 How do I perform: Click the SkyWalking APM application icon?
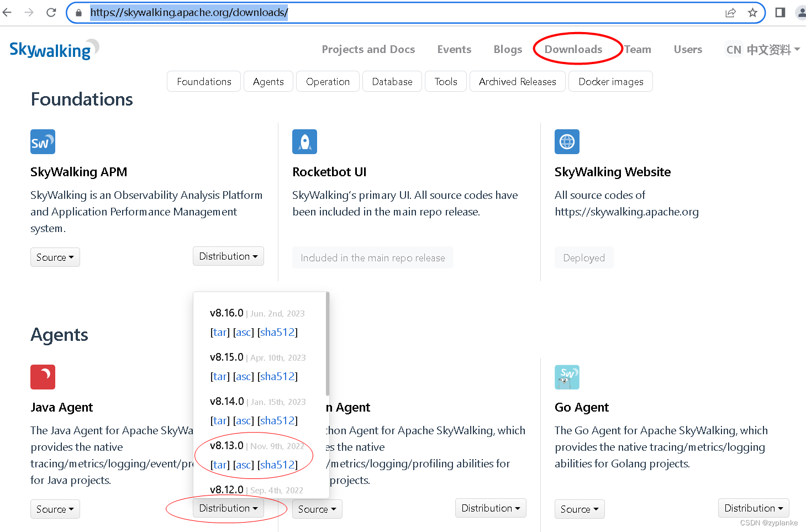42,141
